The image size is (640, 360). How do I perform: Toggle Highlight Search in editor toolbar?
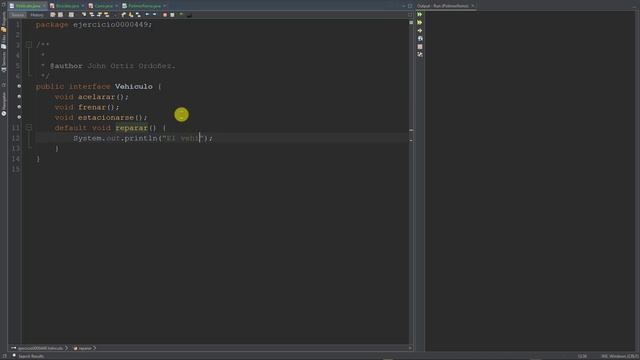pyautogui.click(x=107, y=15)
